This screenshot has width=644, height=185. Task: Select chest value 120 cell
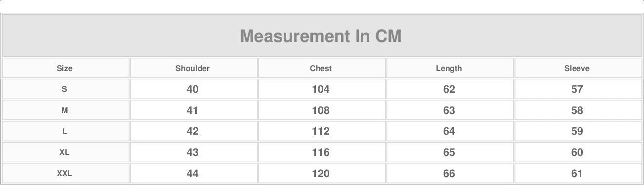[321, 174]
